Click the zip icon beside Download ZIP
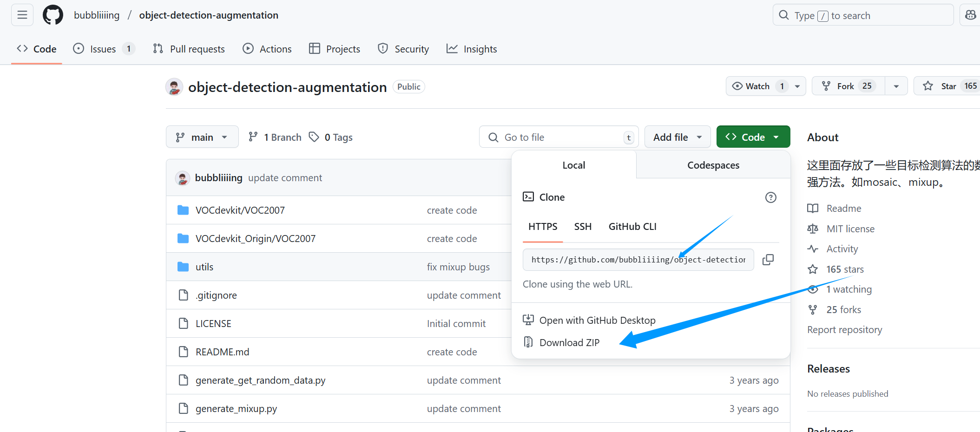980x432 pixels. tap(528, 342)
